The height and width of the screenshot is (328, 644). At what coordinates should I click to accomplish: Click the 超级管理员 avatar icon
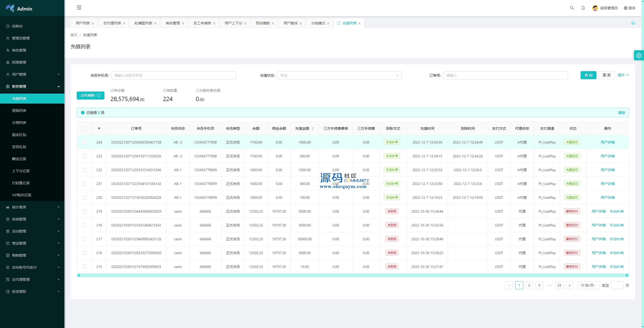click(595, 8)
